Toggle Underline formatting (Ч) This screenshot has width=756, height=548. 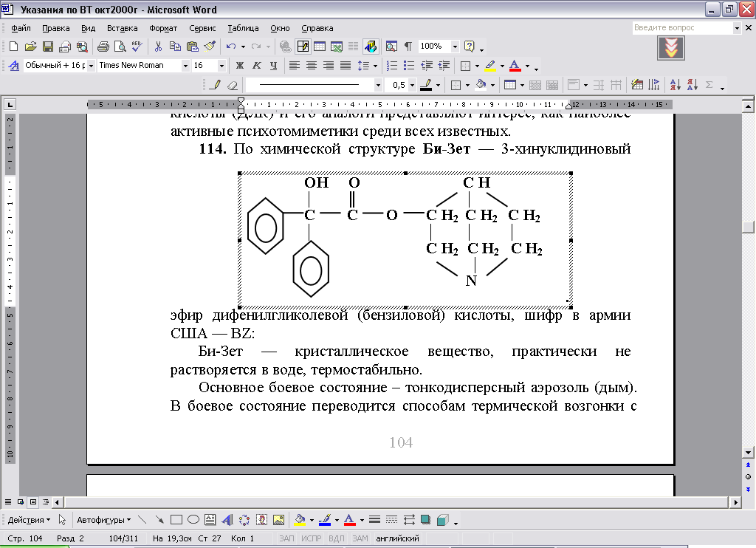click(273, 66)
